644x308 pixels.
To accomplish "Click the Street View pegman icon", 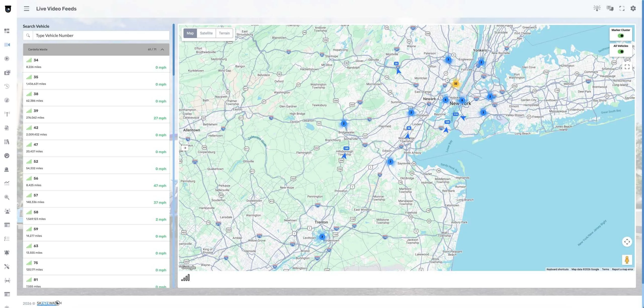I will pyautogui.click(x=627, y=260).
